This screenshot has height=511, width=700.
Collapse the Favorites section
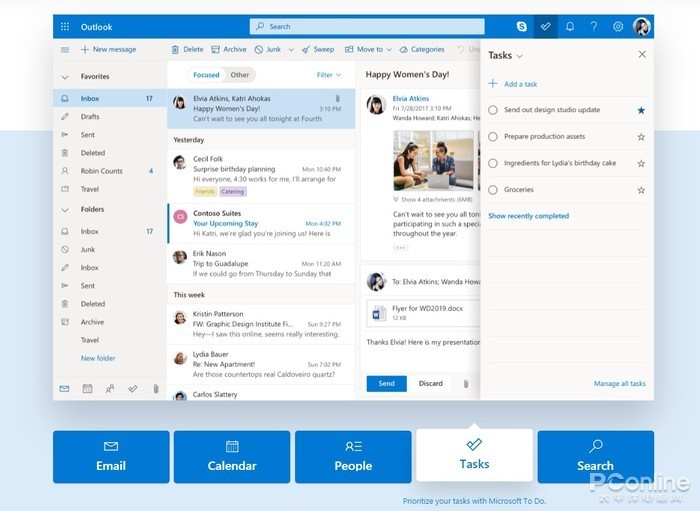tap(65, 77)
